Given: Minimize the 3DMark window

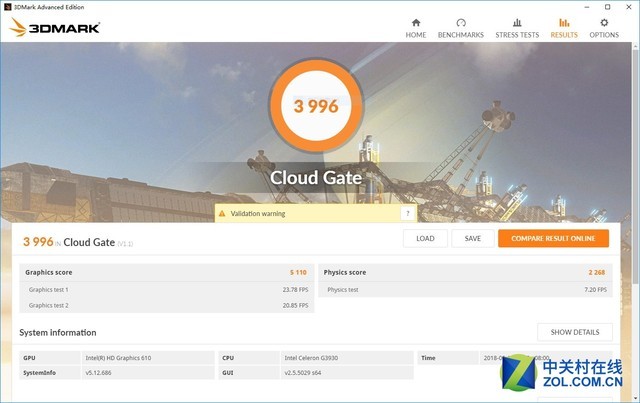Looking at the screenshot, I should pos(587,7).
